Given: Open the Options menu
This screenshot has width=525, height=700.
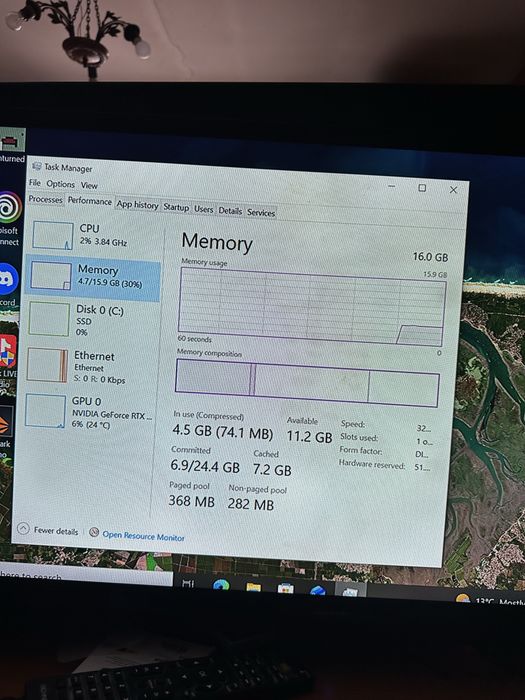Looking at the screenshot, I should coord(60,184).
